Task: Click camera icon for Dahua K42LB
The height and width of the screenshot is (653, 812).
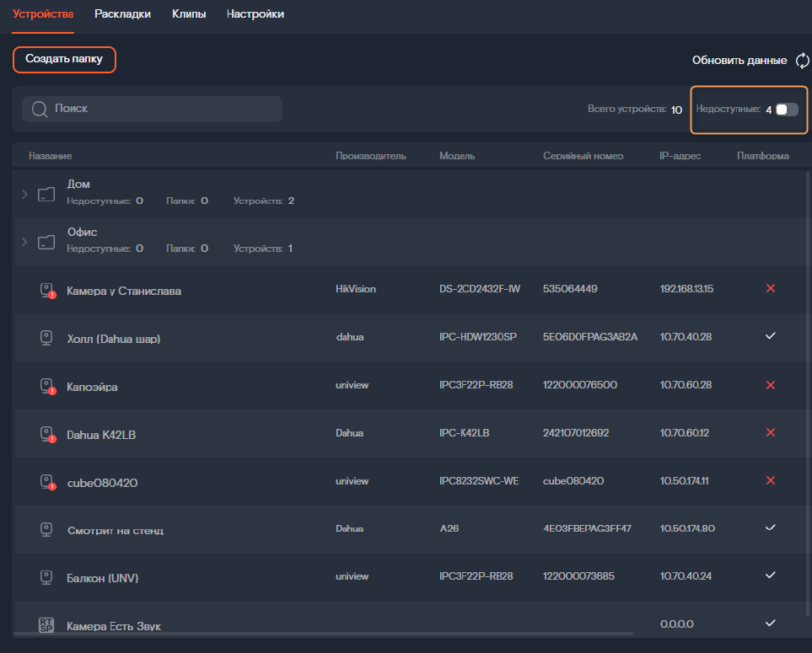Action: (x=48, y=434)
